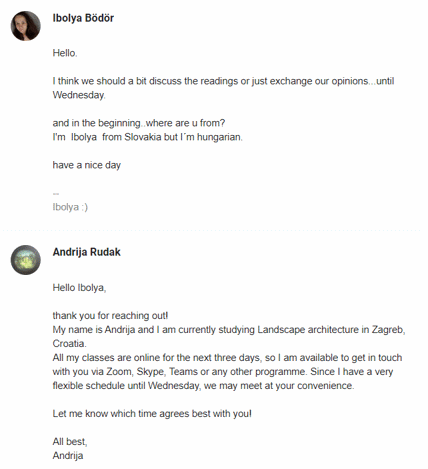Click the 'where are u from?' question line

coord(139,123)
